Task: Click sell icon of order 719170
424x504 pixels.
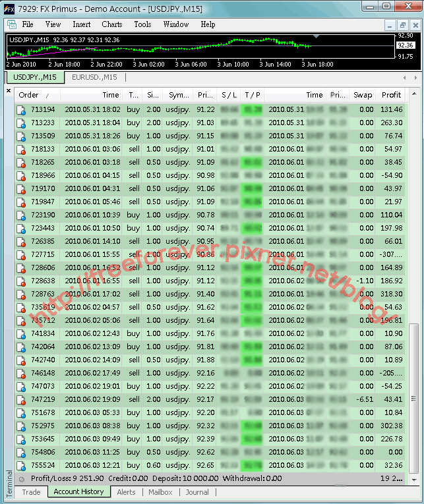Action: click(21, 189)
